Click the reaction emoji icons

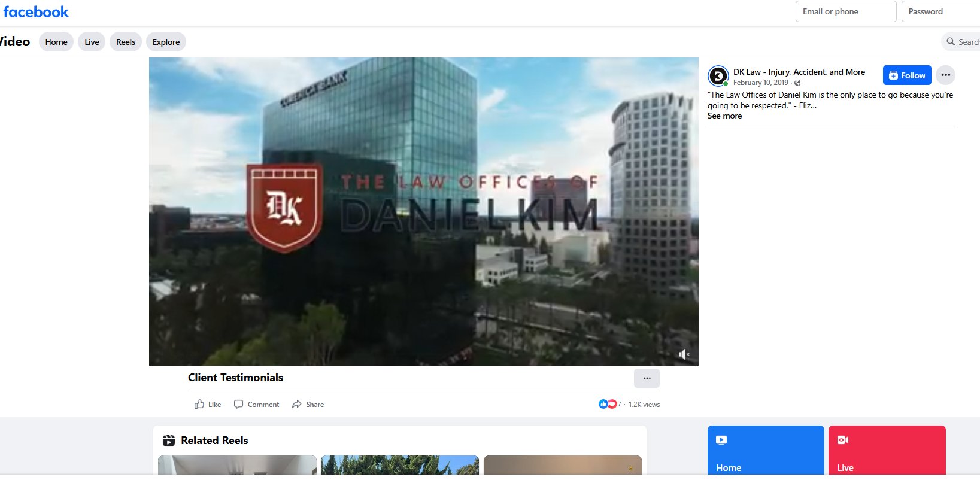coord(608,404)
